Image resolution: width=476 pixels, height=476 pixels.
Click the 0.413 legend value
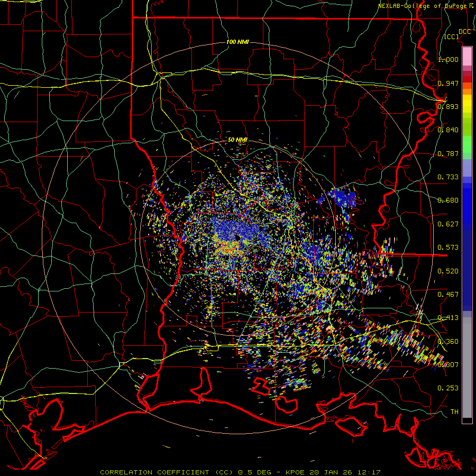pyautogui.click(x=448, y=317)
